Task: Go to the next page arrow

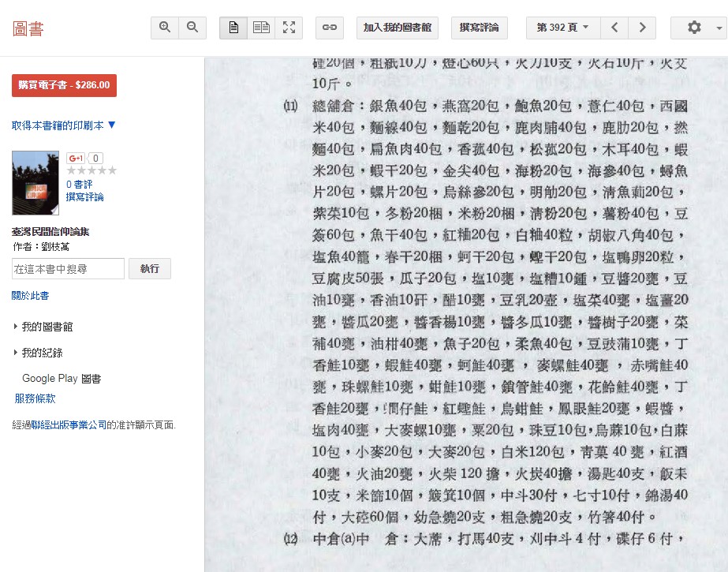Action: (642, 28)
